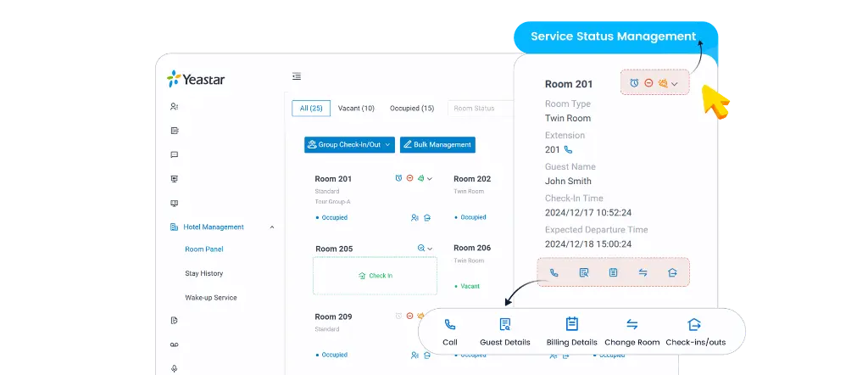Click phone icon in details panel action row
The width and height of the screenshot is (868, 375).
pos(554,272)
